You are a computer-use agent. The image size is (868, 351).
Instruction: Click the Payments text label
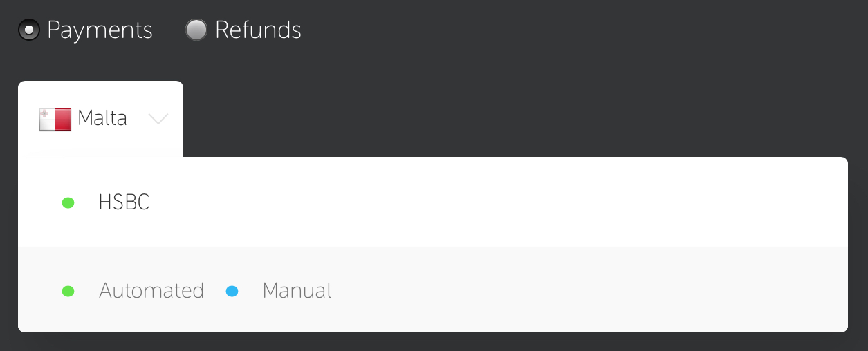[100, 30]
